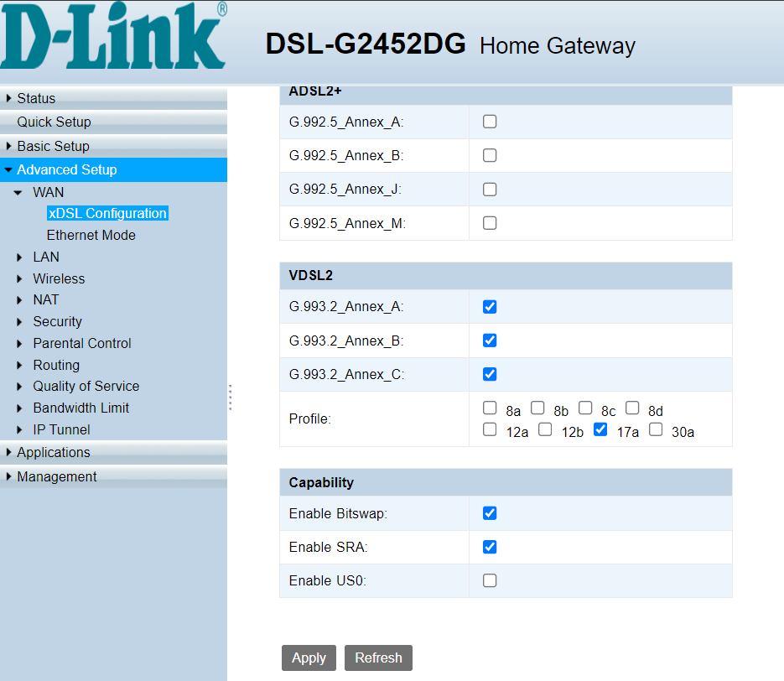Uncheck G.993.2_Annex_A checkbox
Screen dimensions: 784x681
(x=490, y=306)
